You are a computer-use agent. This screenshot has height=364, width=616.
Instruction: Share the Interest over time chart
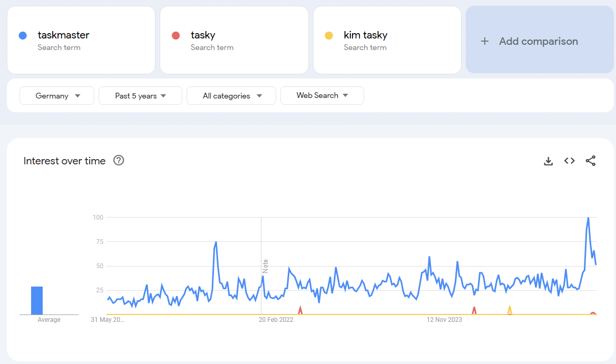(590, 161)
